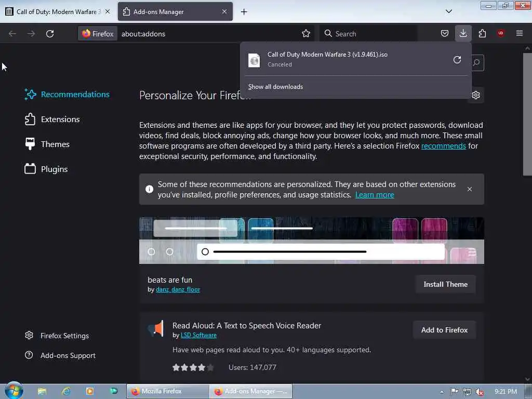The image size is (532, 399).
Task: Close the Add-ons Manager tab
Action: coord(224,11)
